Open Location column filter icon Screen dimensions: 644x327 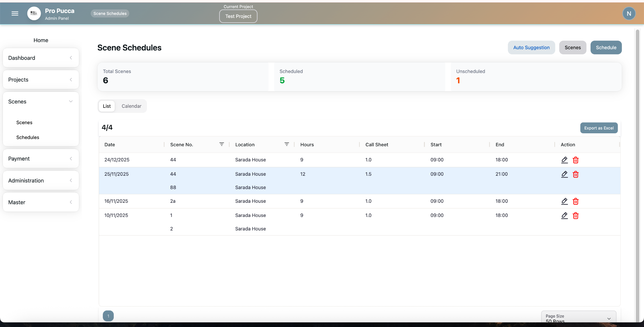(286, 144)
